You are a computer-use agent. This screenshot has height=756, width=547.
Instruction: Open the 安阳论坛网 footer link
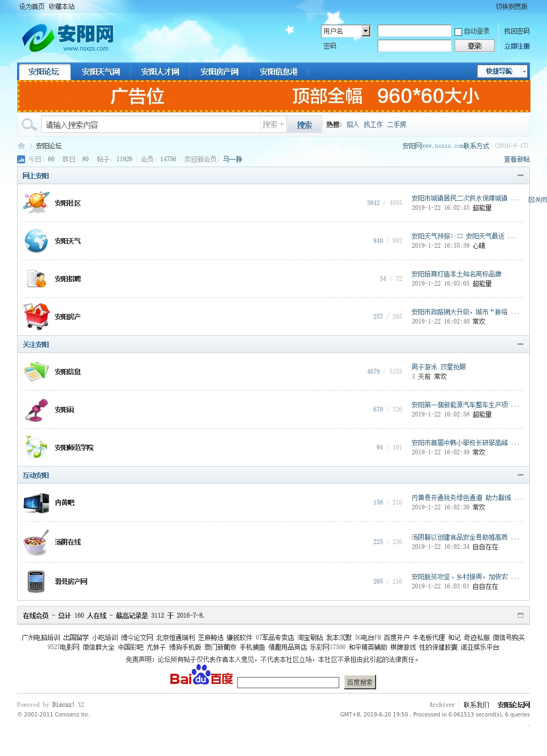(x=513, y=705)
